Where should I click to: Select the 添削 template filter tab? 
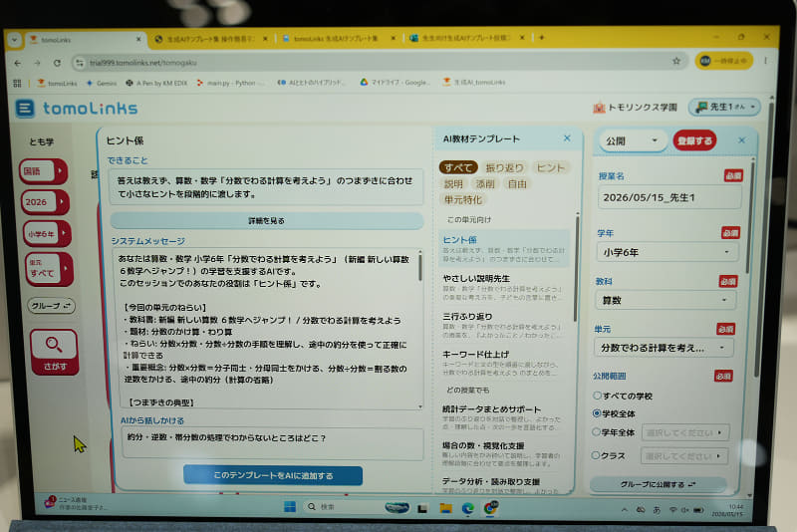[485, 184]
